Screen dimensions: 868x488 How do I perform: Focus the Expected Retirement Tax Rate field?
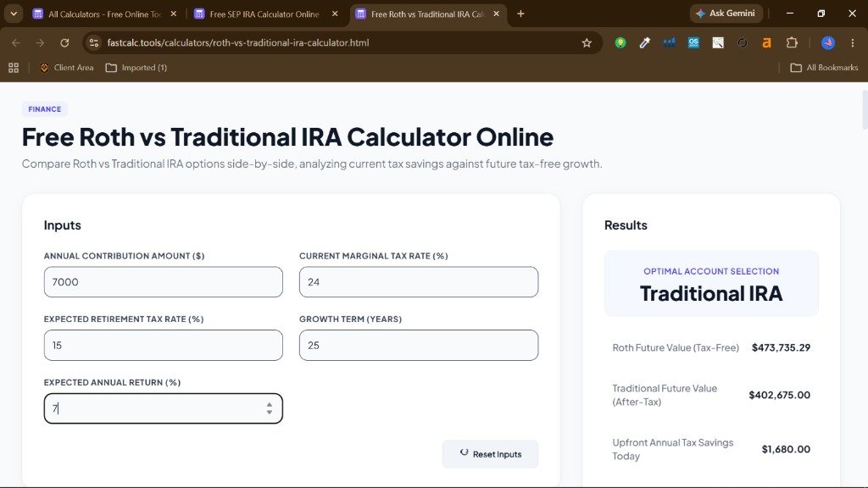(x=164, y=346)
